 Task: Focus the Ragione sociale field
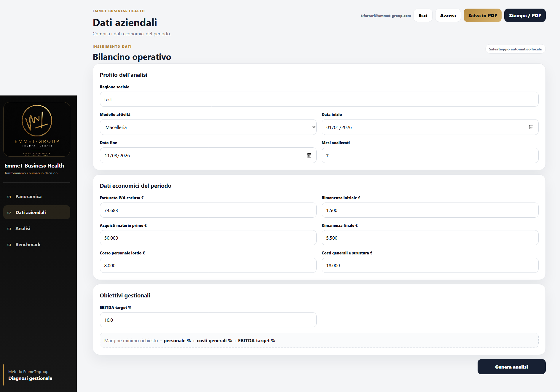point(319,99)
